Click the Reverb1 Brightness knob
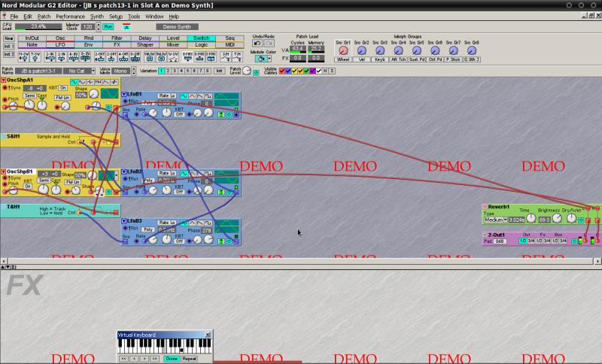Image resolution: width=602 pixels, height=364 pixels. [557, 218]
